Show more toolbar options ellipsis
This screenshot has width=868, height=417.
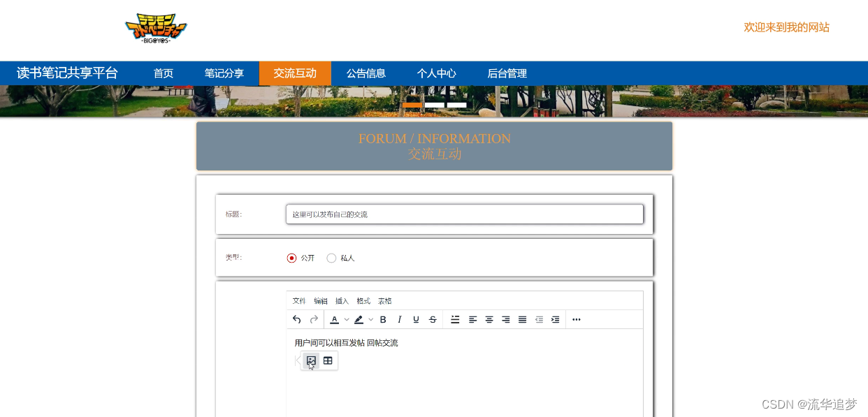coord(577,320)
